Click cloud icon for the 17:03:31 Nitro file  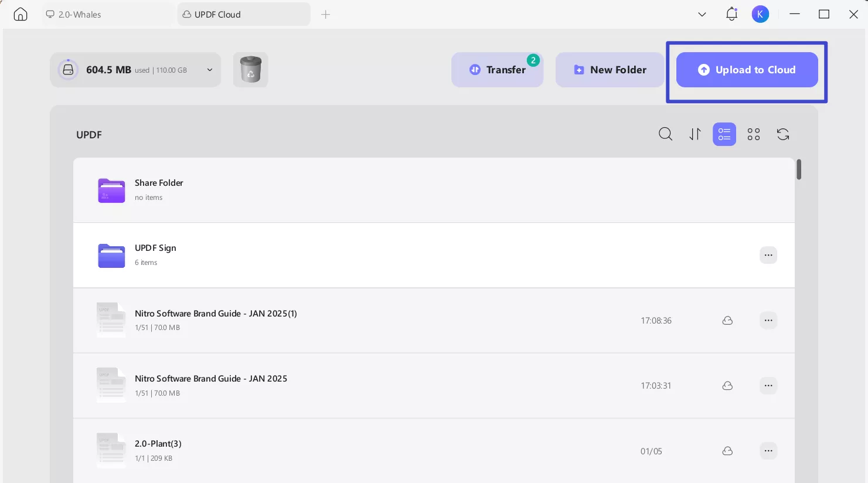[x=727, y=386]
